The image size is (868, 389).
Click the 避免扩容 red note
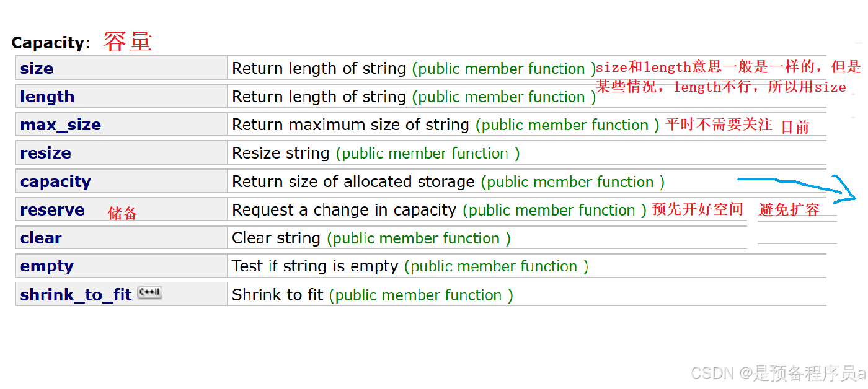click(789, 210)
